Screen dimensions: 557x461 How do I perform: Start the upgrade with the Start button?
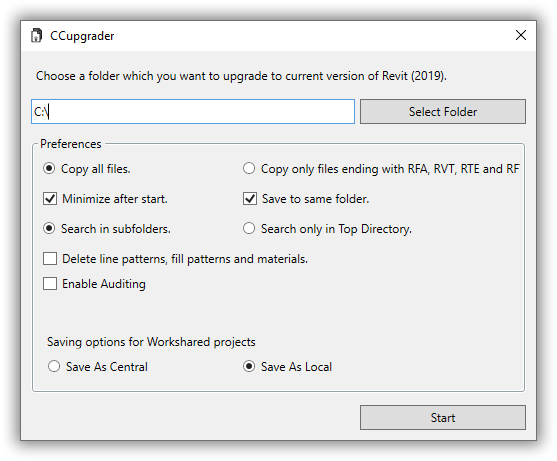click(443, 418)
